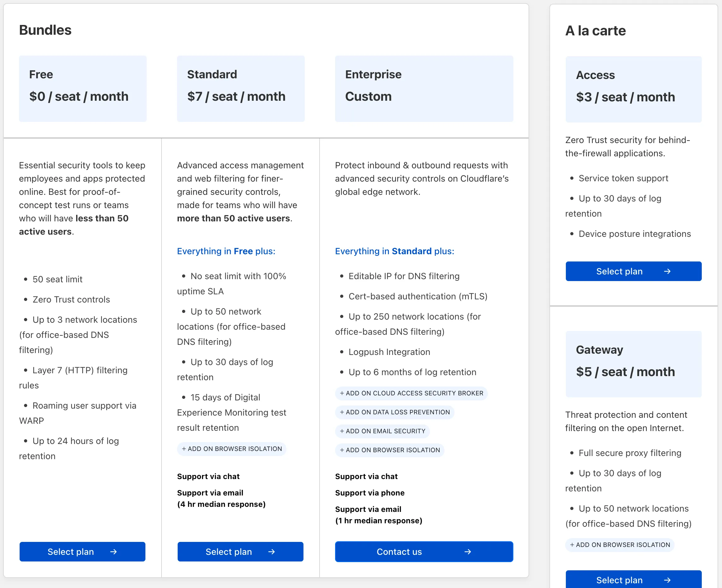
Task: Add on Data Loss Prevention
Action: click(395, 412)
